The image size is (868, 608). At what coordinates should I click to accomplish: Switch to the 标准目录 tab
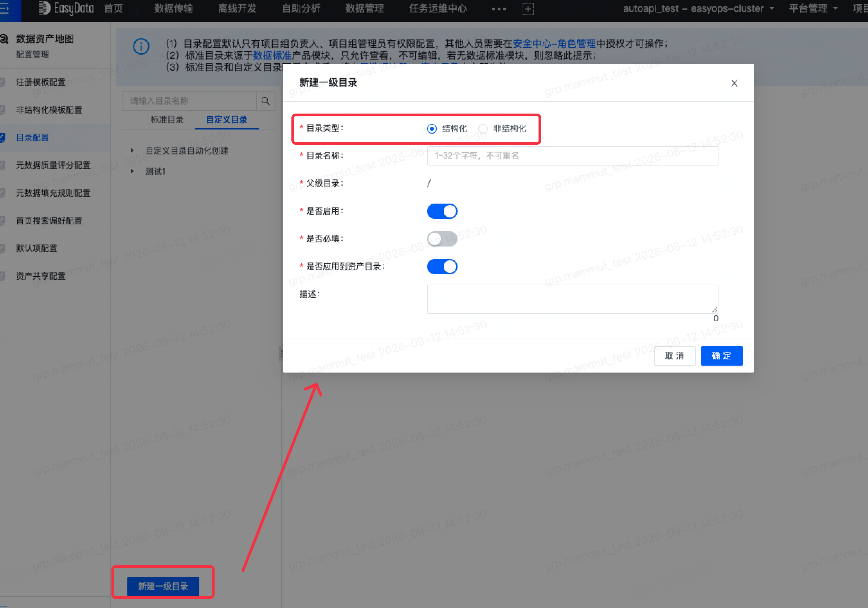[167, 120]
